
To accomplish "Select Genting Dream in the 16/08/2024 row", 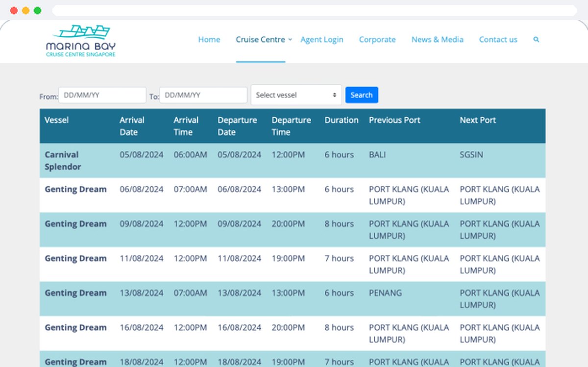I will 75,328.
